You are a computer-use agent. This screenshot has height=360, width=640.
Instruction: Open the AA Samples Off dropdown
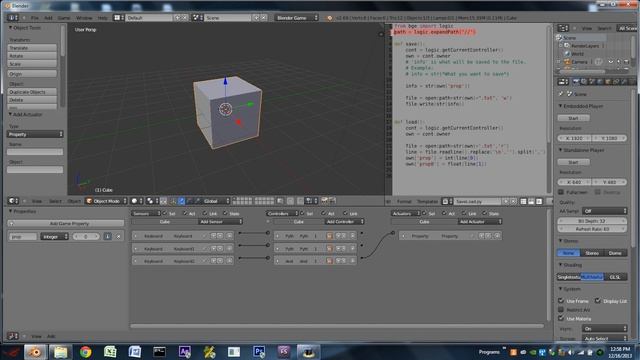604,211
